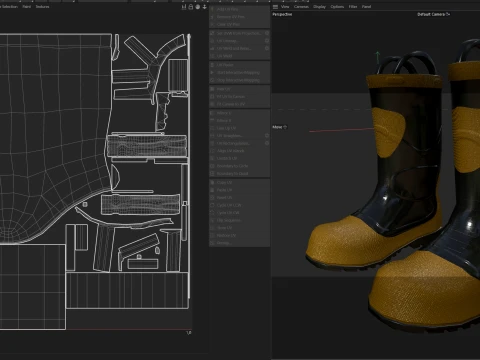Open options gear for UV Straighten
This screenshot has width=480, height=360.
pyautogui.click(x=267, y=136)
